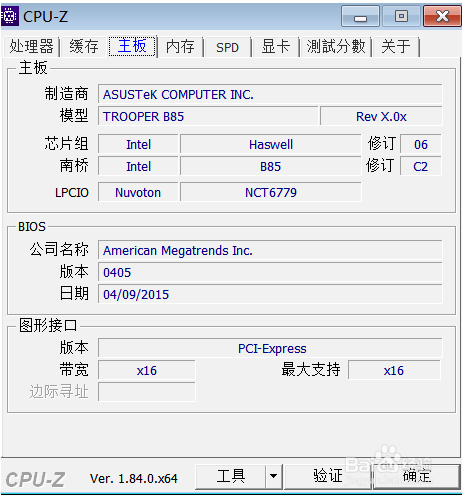Image resolution: width=462 pixels, height=496 pixels.
Task: Select the Haswell chipset value
Action: 271,144
